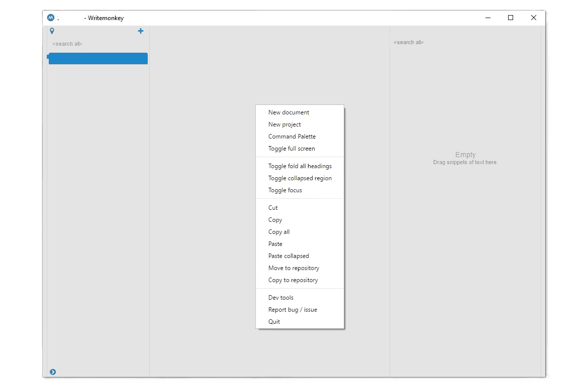
Task: Choose Toggle fold all headings
Action: click(300, 166)
